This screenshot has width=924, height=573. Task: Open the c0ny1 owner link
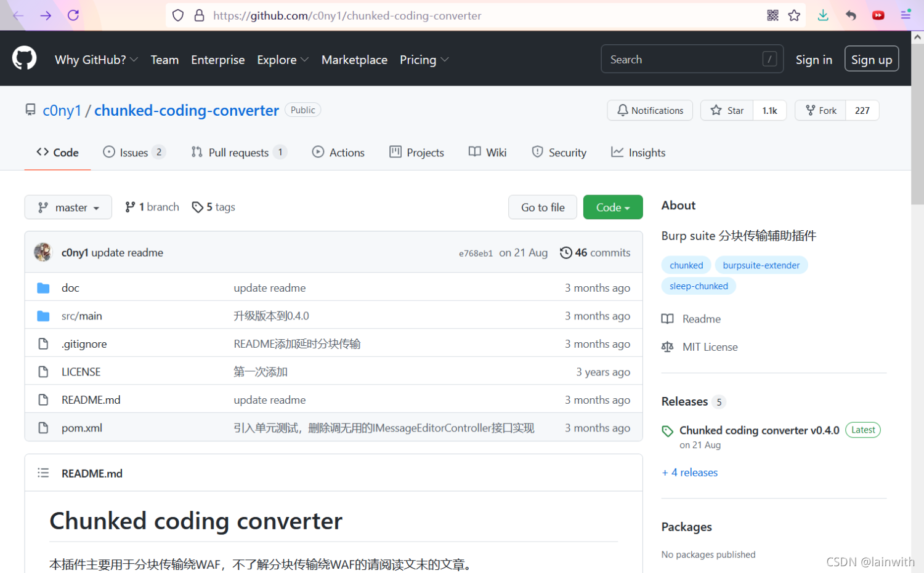tap(62, 110)
